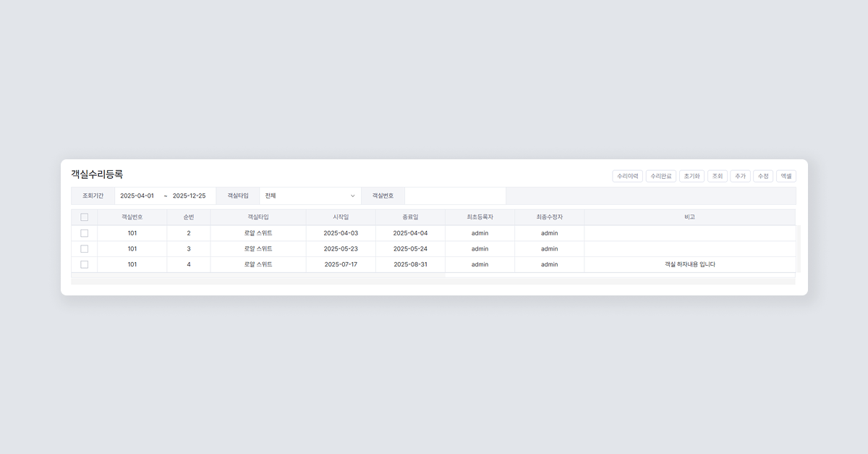Click the 수정 edit button
868x454 pixels.
point(763,176)
